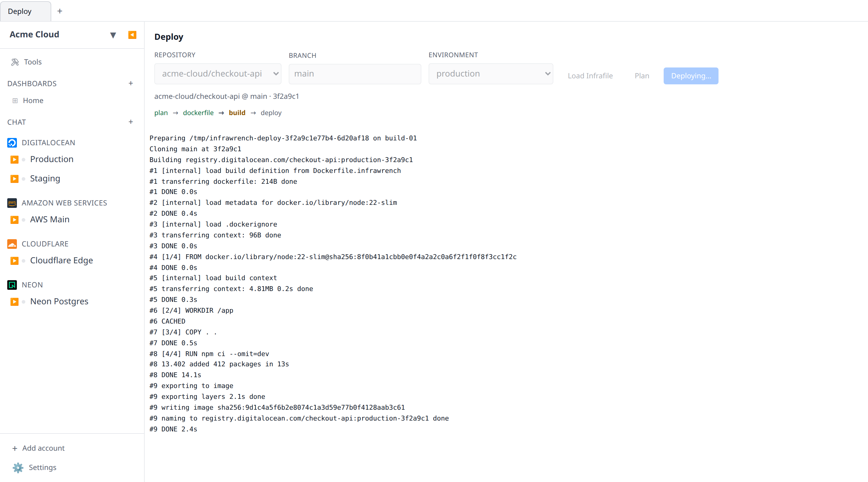Open the Production account chat
868x482 pixels.
pos(52,159)
